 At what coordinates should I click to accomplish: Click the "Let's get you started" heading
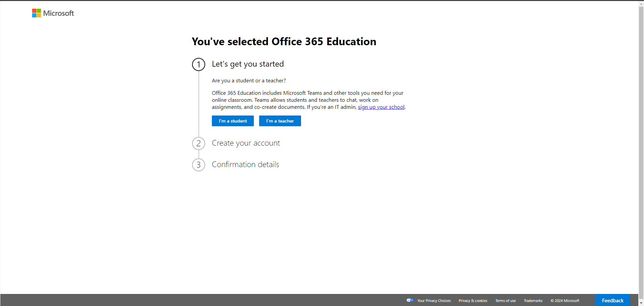coord(248,64)
